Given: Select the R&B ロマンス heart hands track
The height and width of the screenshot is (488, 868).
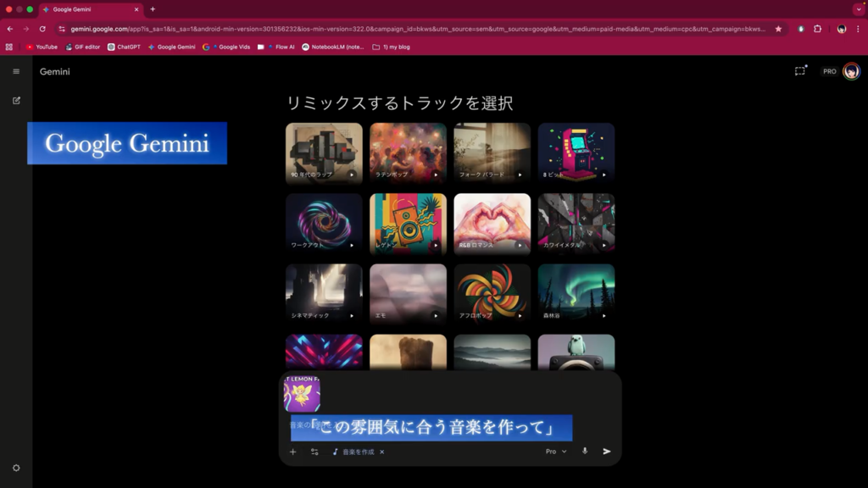Looking at the screenshot, I should (x=492, y=224).
